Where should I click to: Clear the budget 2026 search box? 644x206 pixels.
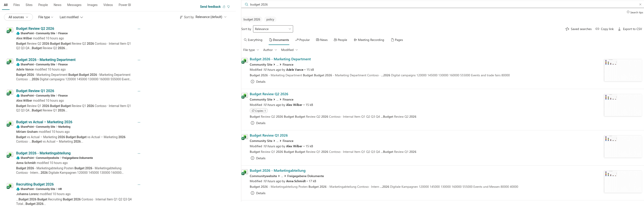click(640, 4)
